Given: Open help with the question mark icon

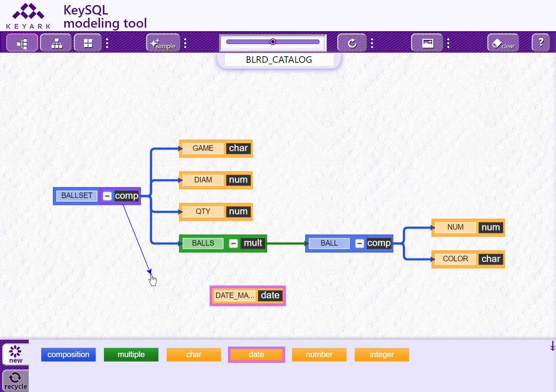Looking at the screenshot, I should [x=541, y=43].
